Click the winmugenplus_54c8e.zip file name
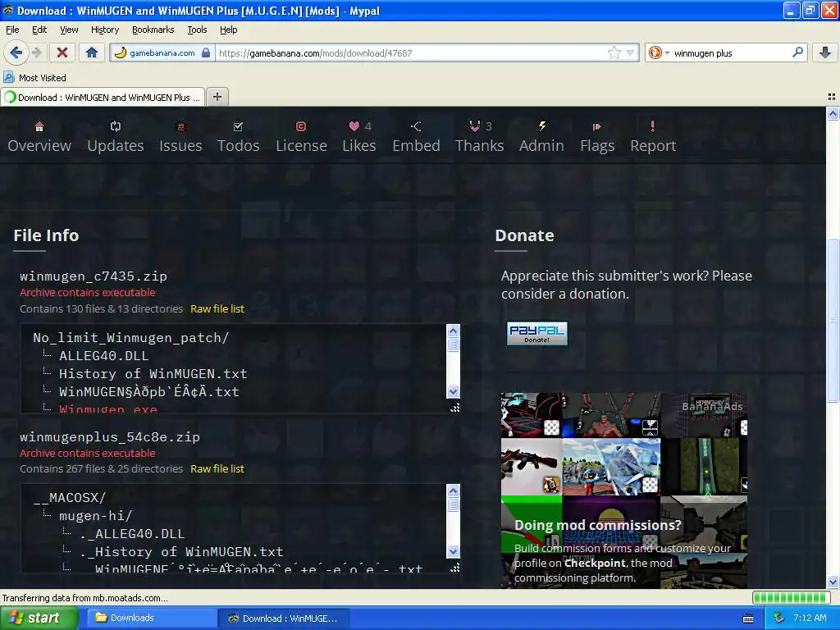This screenshot has height=630, width=840. point(110,436)
